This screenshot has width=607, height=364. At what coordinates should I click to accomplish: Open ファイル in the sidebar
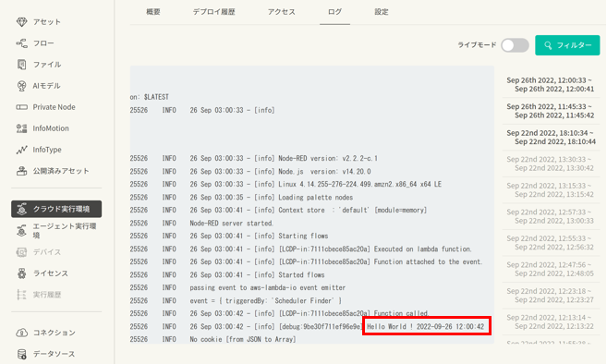click(47, 65)
